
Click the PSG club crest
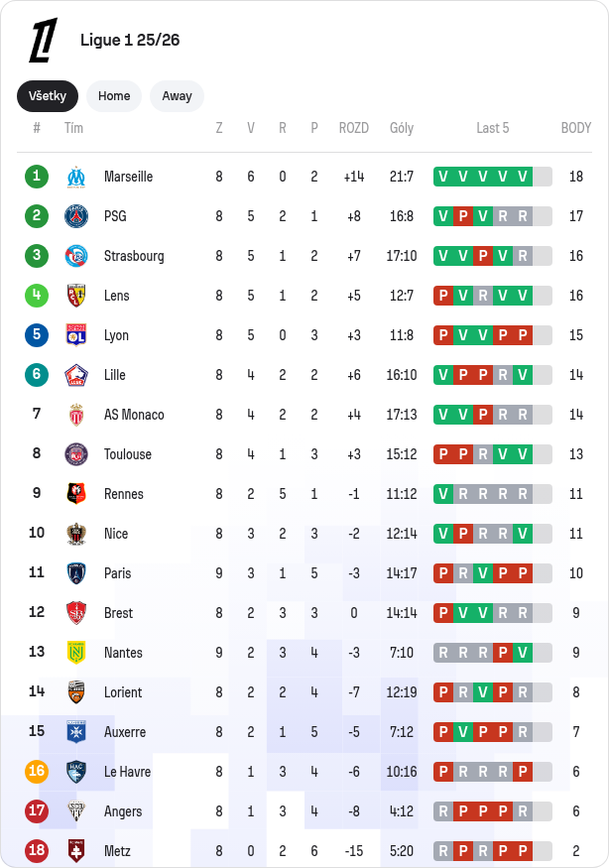[76, 216]
